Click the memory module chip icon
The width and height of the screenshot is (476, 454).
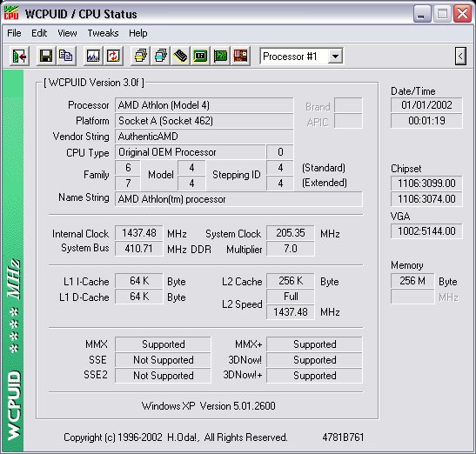point(180,56)
